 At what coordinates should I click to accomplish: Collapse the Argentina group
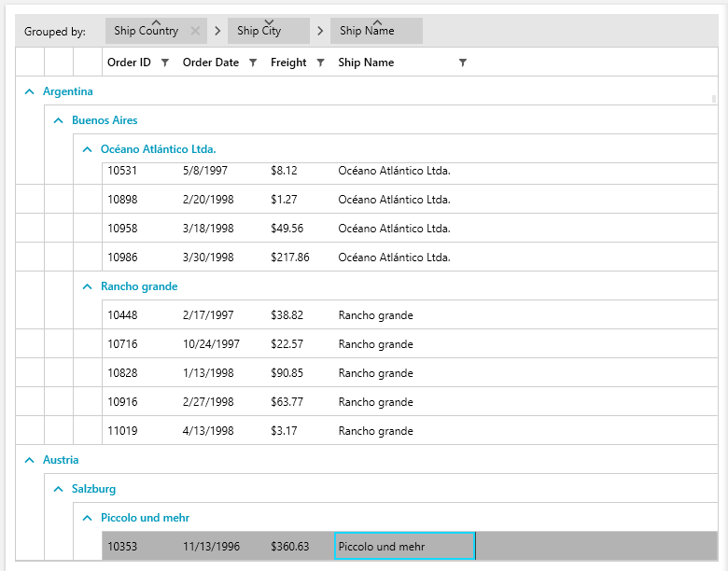tap(29, 91)
